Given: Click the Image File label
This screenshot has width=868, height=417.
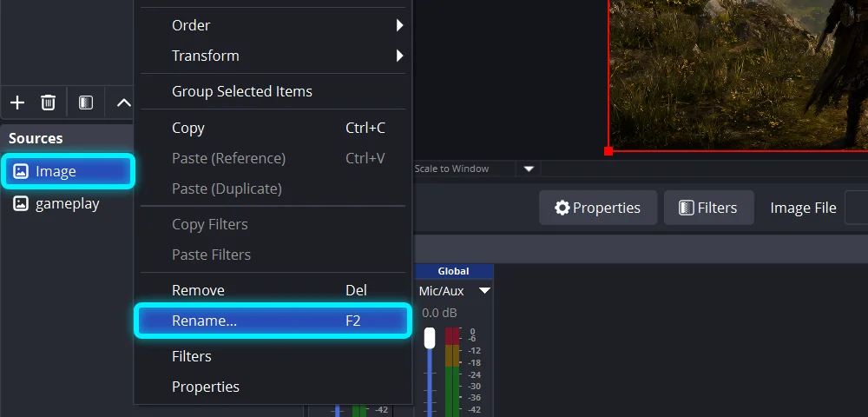Looking at the screenshot, I should click(803, 208).
